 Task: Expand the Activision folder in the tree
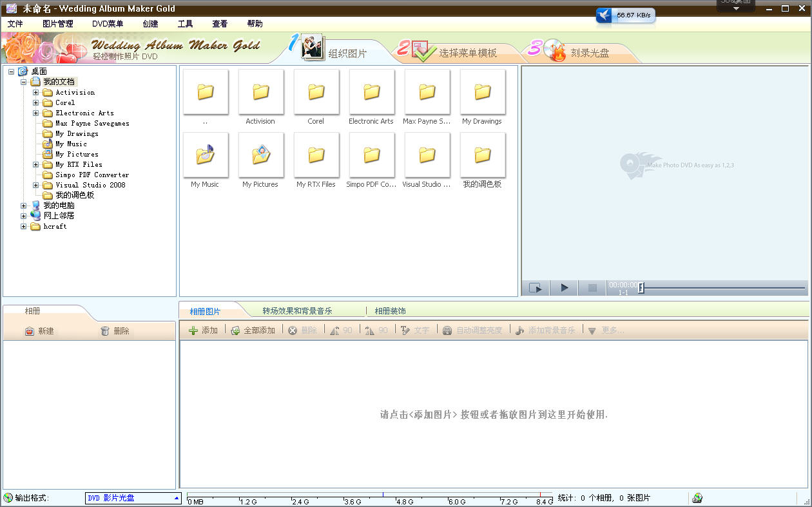pyautogui.click(x=36, y=93)
